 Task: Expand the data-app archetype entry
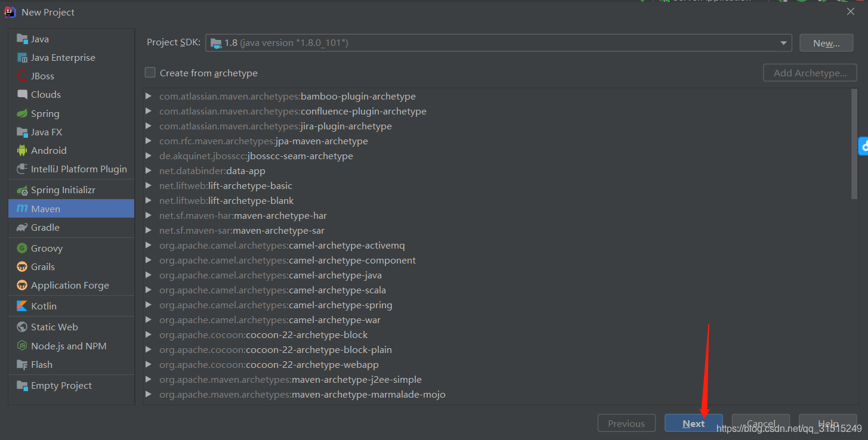pyautogui.click(x=149, y=171)
